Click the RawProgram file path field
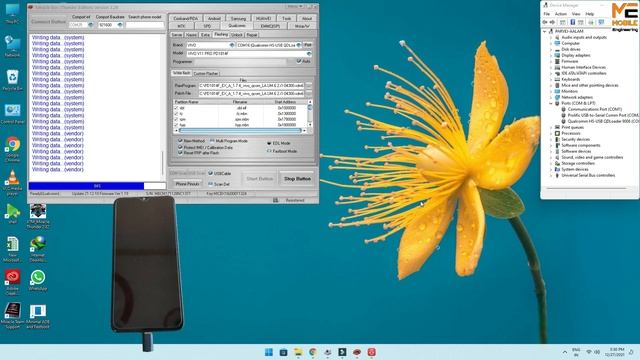The height and width of the screenshot is (360, 640). coord(251,86)
